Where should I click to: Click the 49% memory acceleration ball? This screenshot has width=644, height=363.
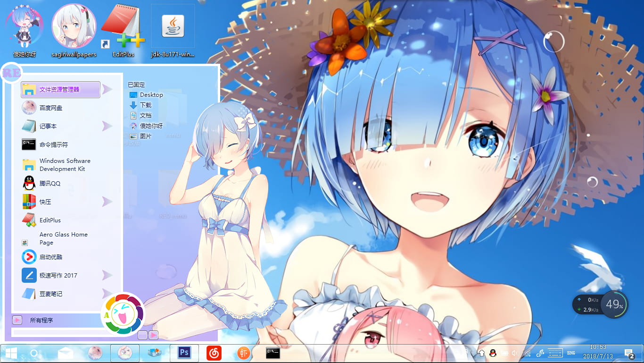(x=616, y=304)
